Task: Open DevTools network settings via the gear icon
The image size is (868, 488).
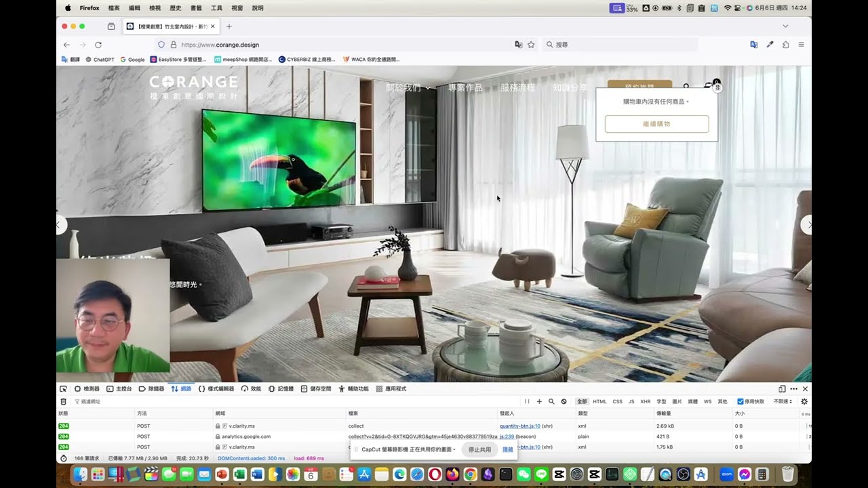Action: 804,401
